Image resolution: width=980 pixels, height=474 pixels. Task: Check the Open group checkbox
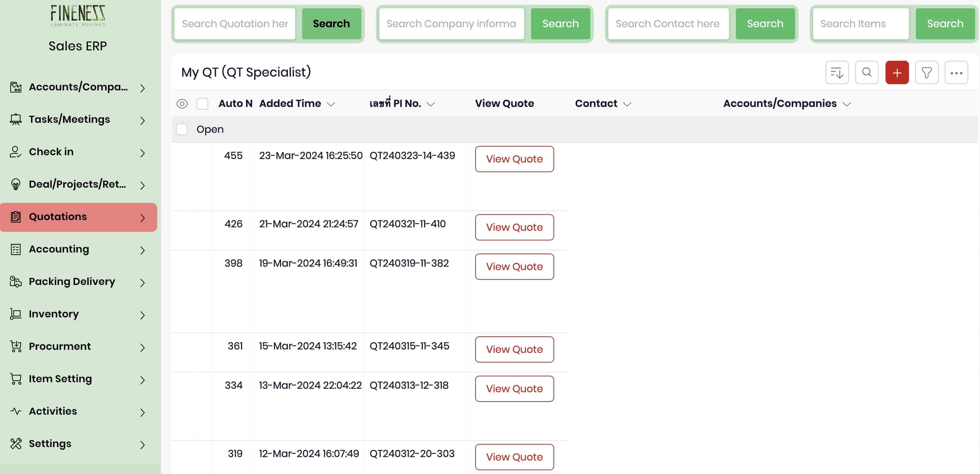(182, 129)
